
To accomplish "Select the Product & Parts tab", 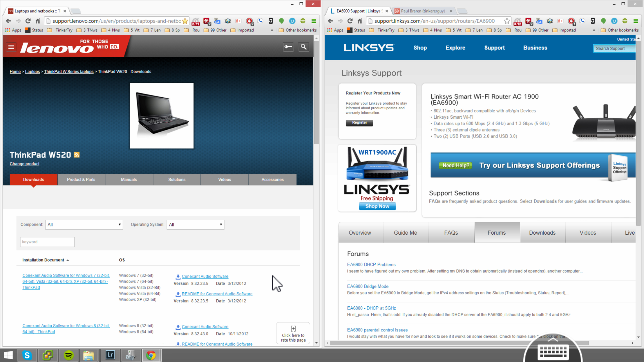I will [x=81, y=180].
